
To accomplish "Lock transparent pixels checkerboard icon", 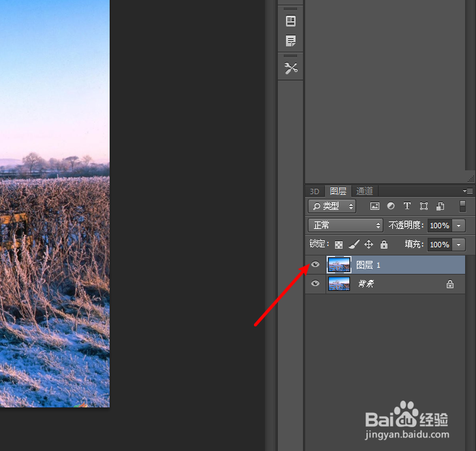I will pyautogui.click(x=338, y=245).
